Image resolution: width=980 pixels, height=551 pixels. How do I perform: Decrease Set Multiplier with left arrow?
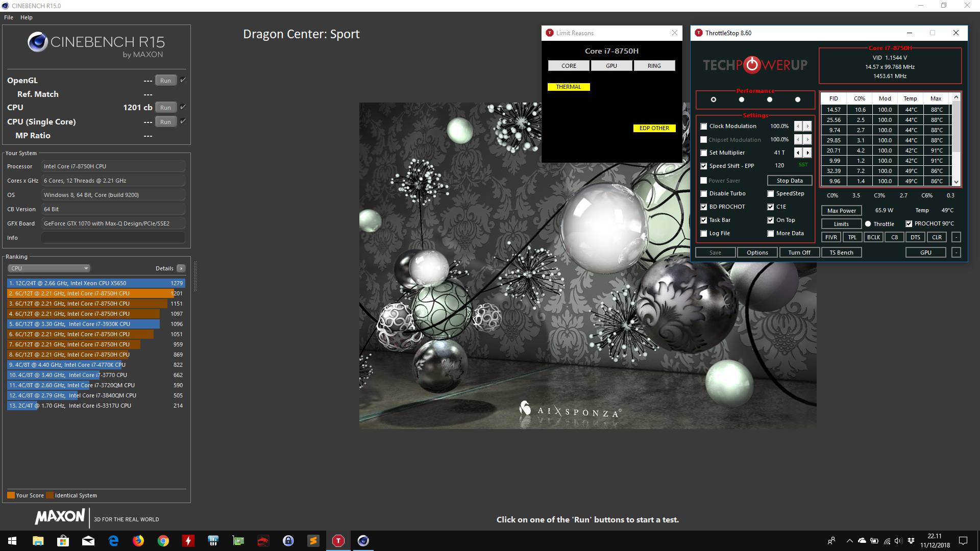[798, 153]
